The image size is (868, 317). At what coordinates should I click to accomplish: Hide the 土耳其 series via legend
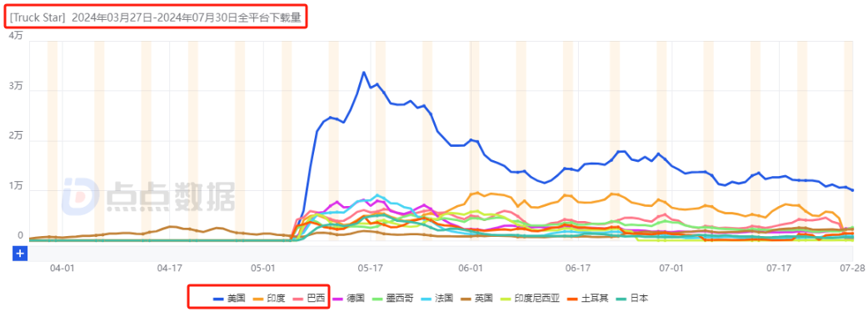(x=588, y=299)
